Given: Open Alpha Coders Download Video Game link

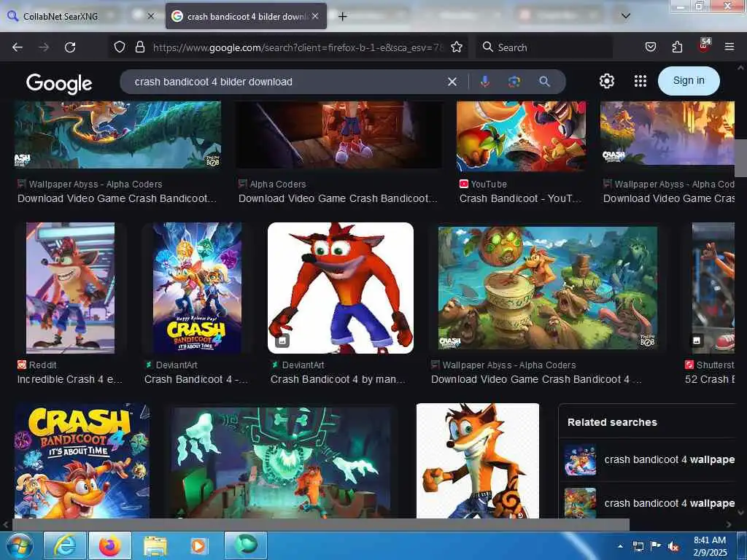Looking at the screenshot, I should [x=338, y=198].
